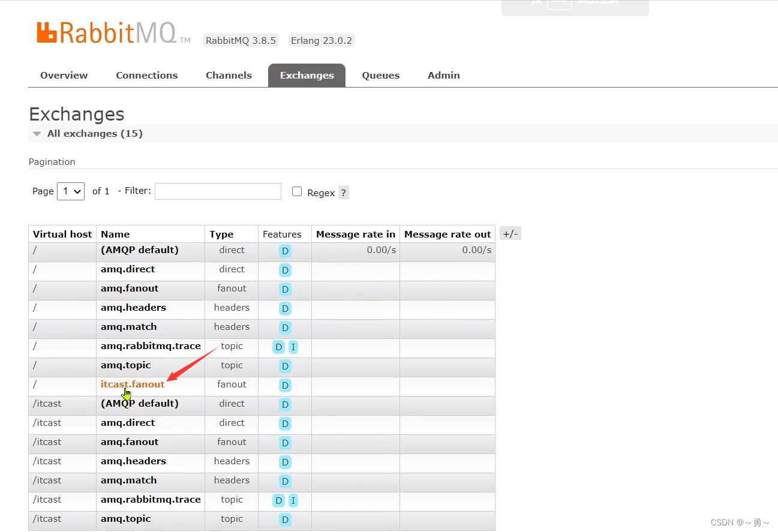The image size is (778, 532).
Task: Sort by Name column header
Action: 115,234
